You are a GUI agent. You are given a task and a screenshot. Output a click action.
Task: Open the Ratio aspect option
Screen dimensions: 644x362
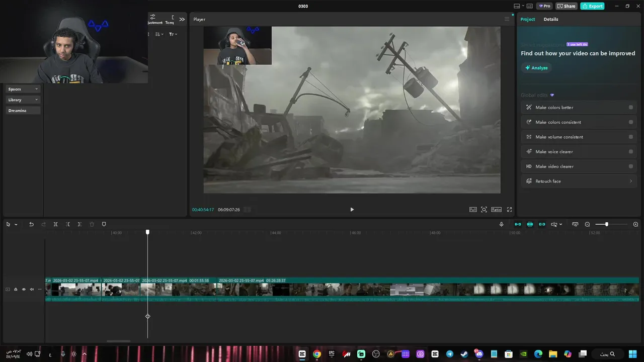(x=496, y=210)
